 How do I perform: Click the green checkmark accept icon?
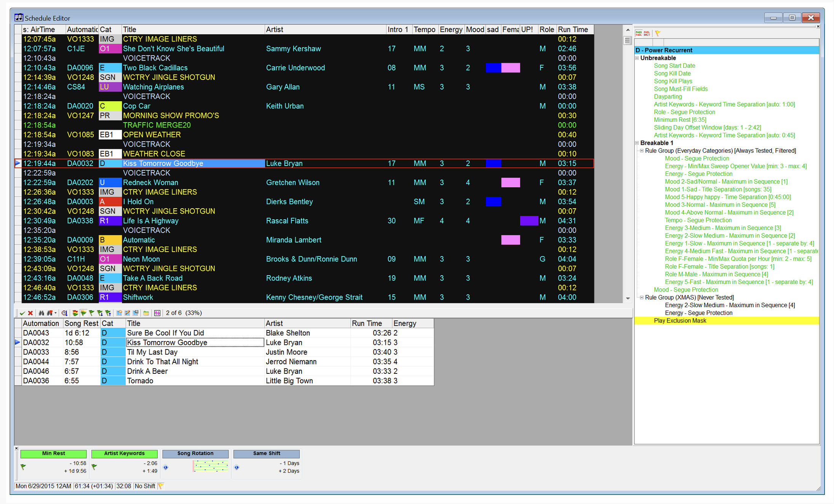22,313
